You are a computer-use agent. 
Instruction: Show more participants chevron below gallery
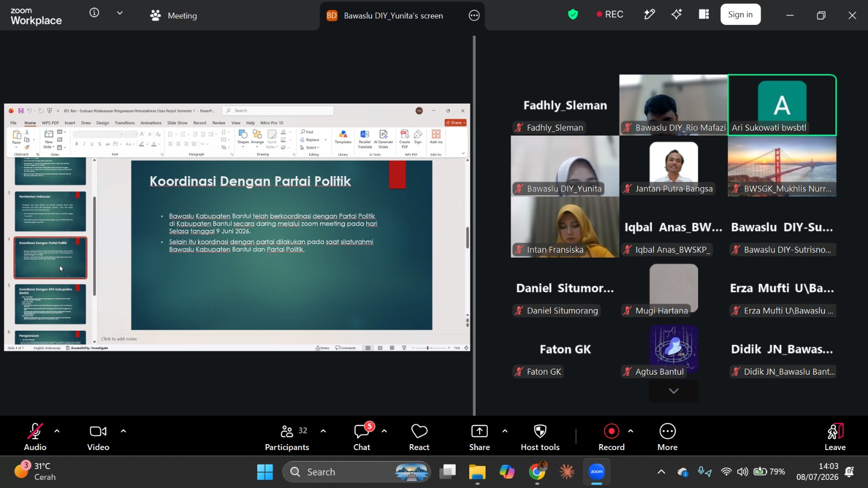click(x=674, y=391)
